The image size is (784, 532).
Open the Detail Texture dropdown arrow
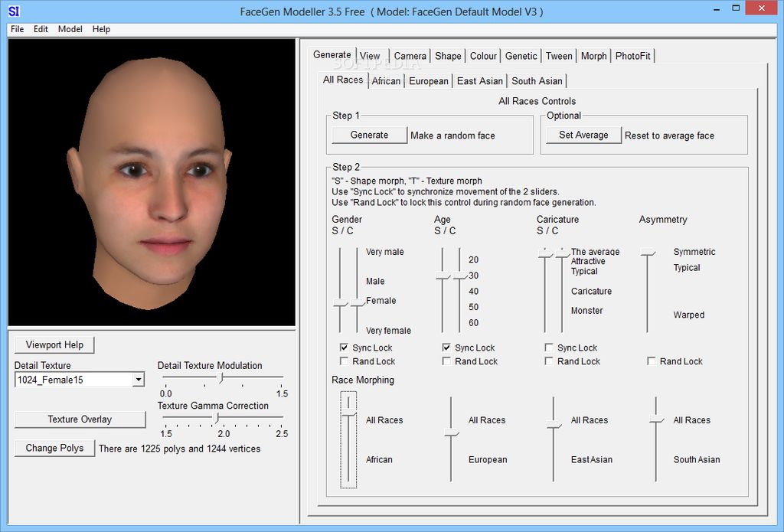click(138, 380)
